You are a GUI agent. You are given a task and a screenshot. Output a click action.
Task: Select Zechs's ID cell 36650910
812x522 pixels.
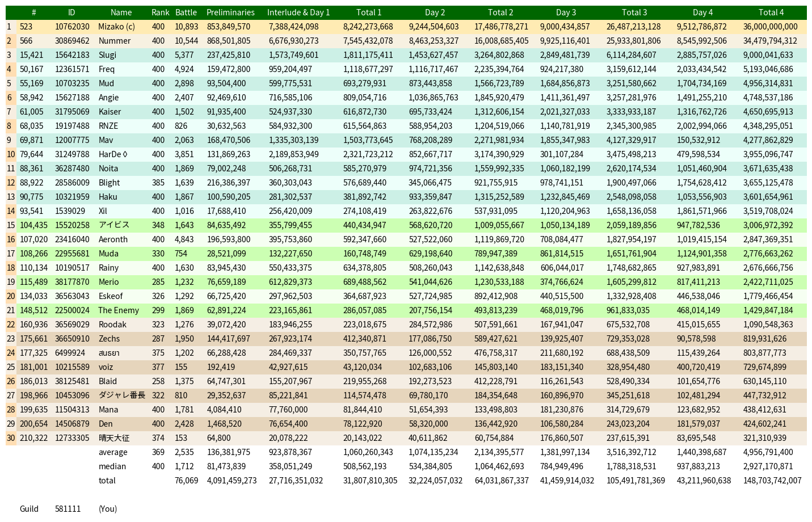pos(72,339)
